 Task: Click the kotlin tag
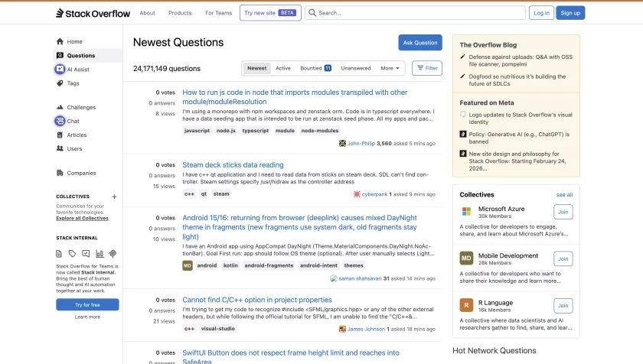230,265
